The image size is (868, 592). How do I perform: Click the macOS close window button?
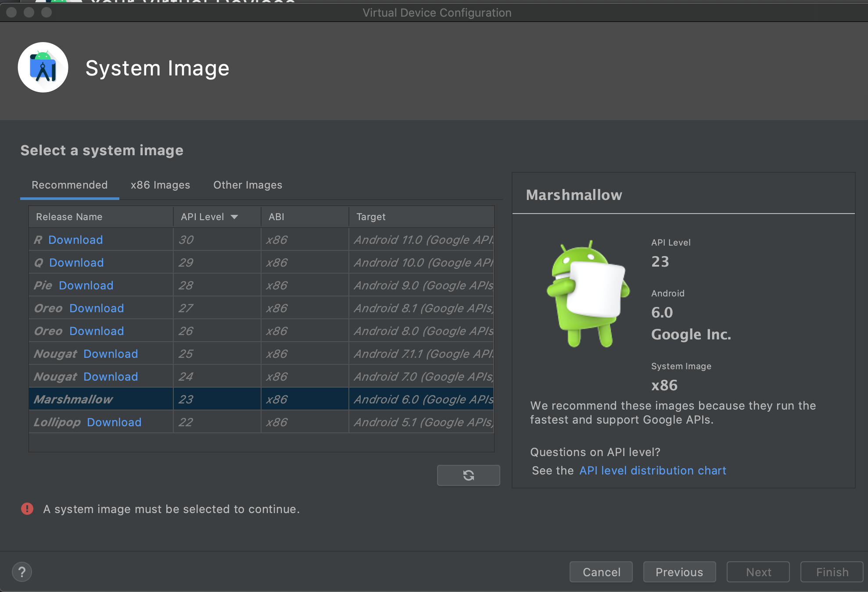(x=12, y=12)
